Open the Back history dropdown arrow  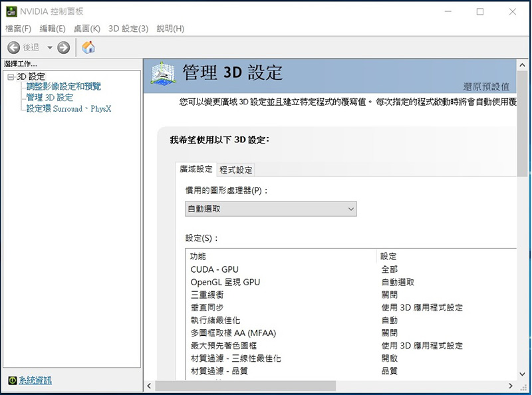pyautogui.click(x=49, y=48)
